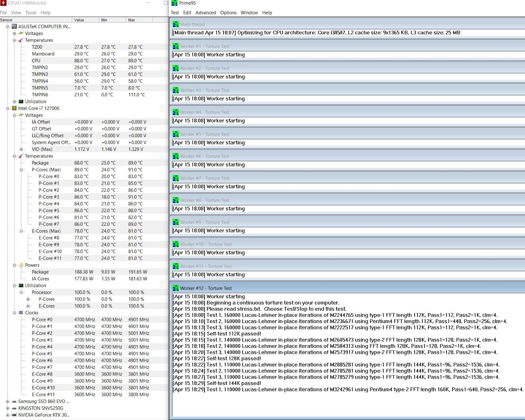This screenshot has height=420, width=525.
Task: Click the CPUID HWMonitor title bar icon
Action: point(3,3)
